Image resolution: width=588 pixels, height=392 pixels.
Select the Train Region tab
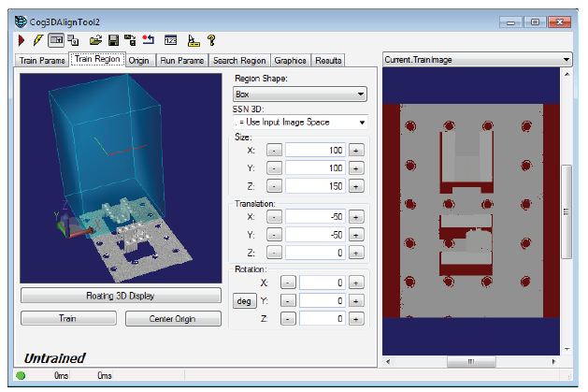coord(97,59)
